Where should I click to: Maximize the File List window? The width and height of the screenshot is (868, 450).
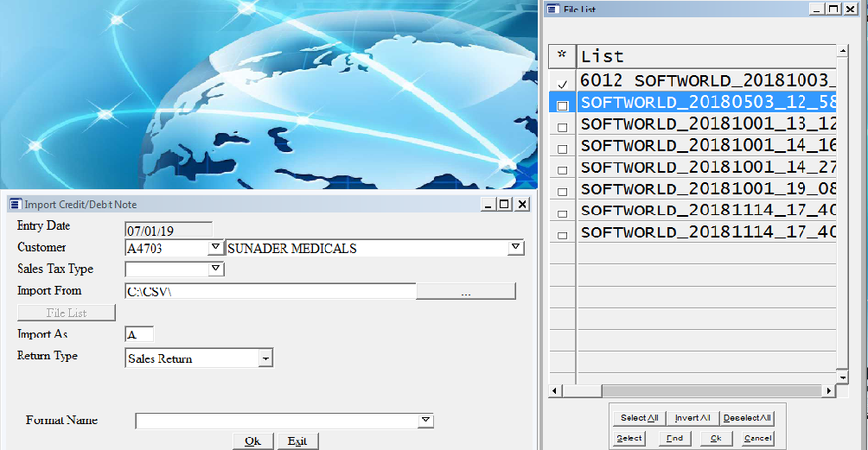coord(833,9)
